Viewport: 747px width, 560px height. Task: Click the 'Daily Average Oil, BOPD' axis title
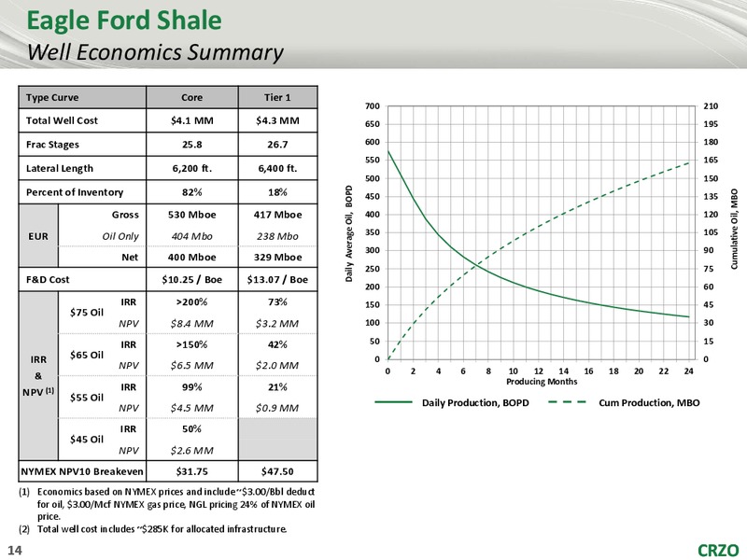point(349,233)
